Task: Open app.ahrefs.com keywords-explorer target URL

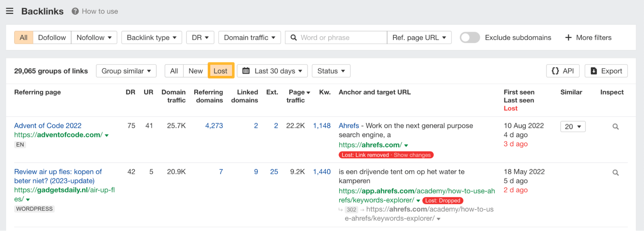Action: tap(417, 196)
